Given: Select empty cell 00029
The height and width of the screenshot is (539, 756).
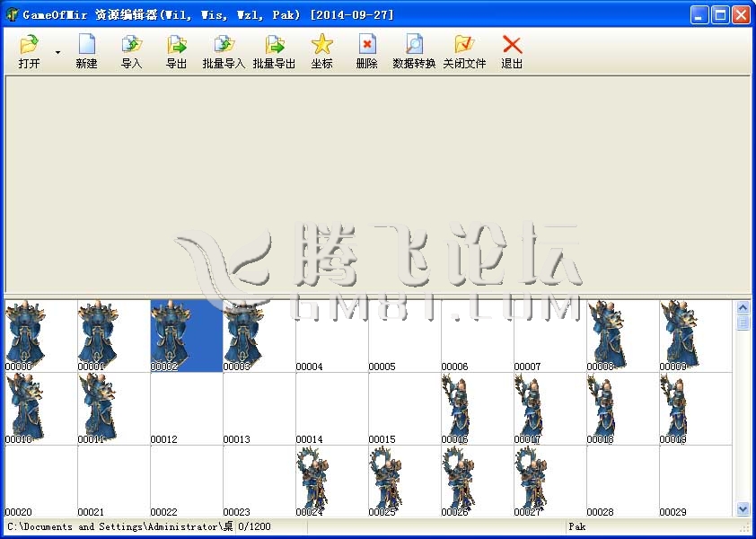Looking at the screenshot, I should tap(696, 482).
